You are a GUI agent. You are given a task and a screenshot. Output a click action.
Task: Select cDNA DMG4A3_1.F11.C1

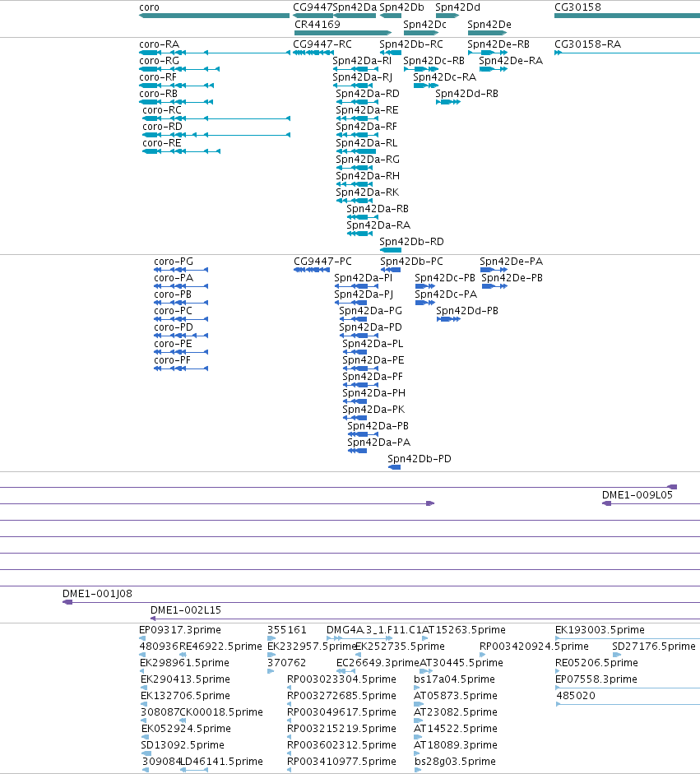[x=360, y=638]
